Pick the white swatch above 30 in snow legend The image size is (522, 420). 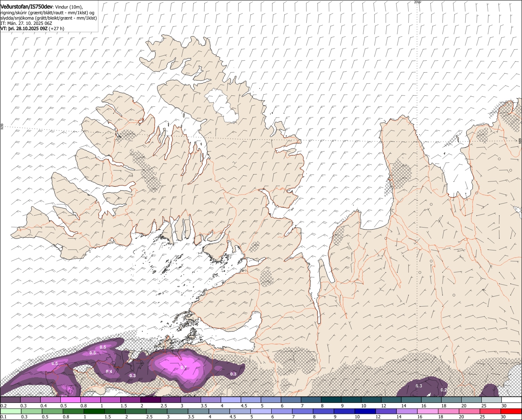[x=511, y=400]
